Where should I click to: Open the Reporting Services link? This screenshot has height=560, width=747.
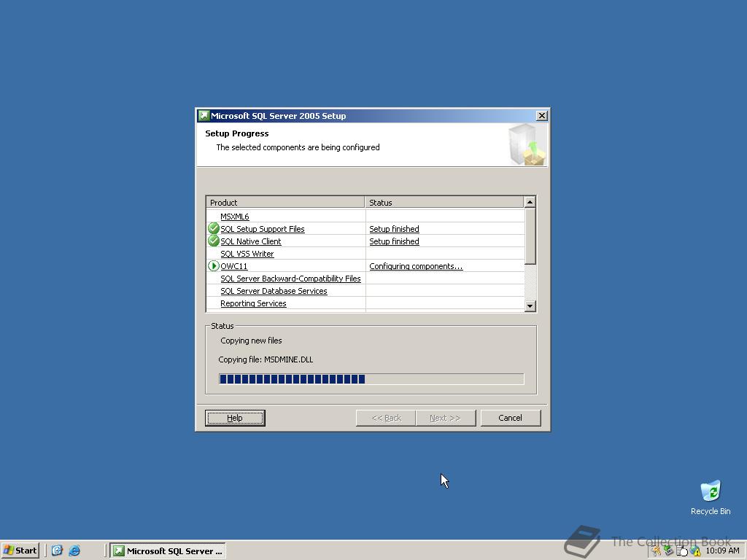tap(253, 303)
